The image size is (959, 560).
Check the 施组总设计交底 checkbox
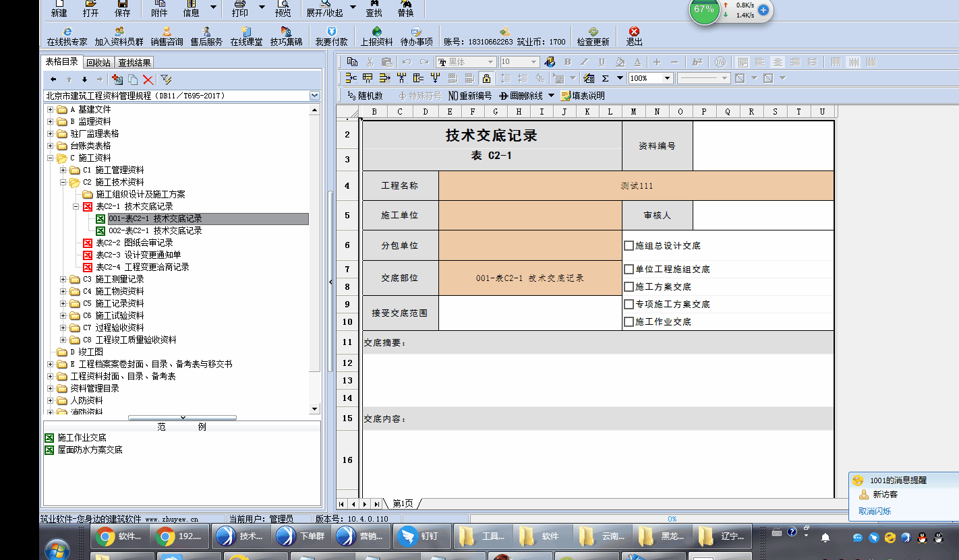coord(629,246)
